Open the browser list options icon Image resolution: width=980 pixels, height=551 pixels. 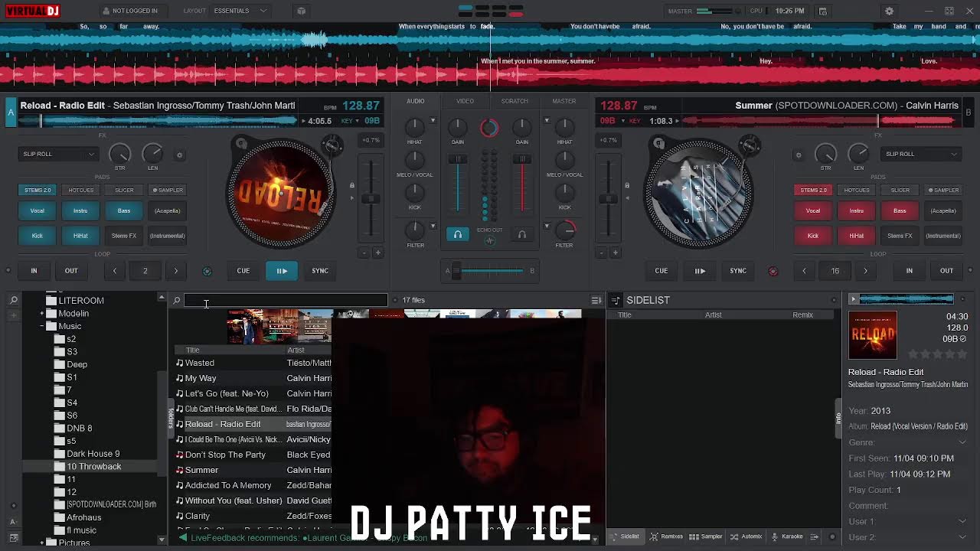(596, 300)
